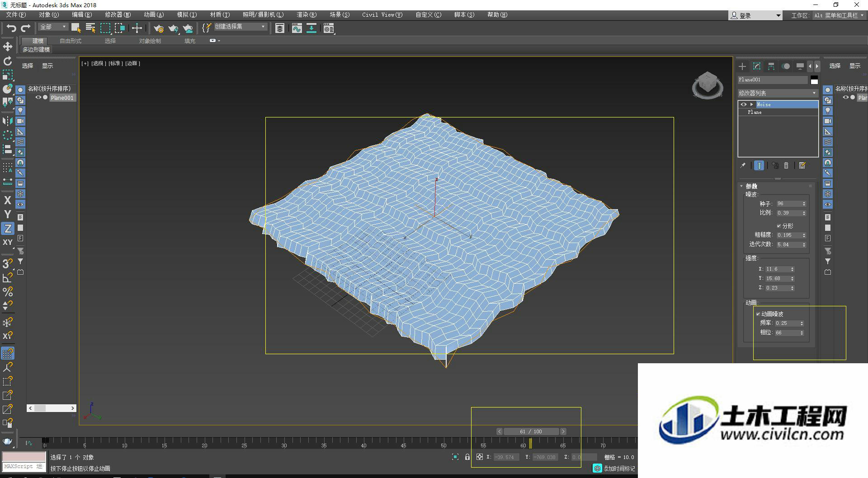
Task: Click the 种子 (Seed) spinner arrows
Action: click(804, 204)
